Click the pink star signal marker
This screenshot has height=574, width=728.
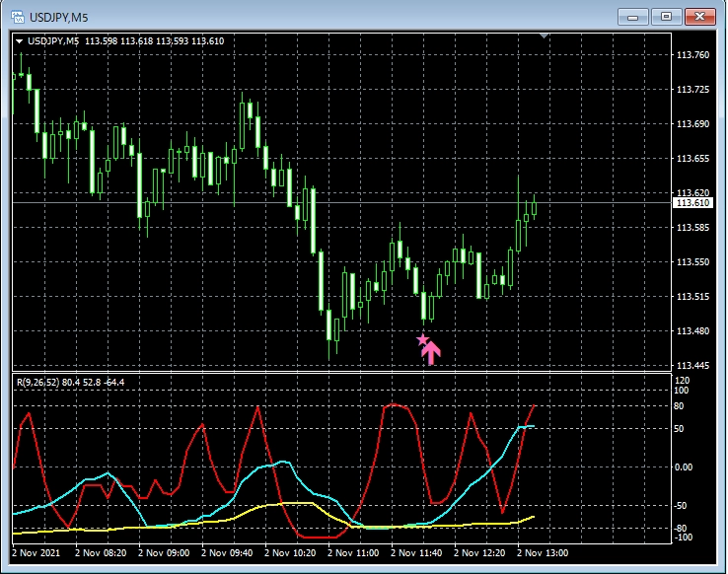coord(423,340)
